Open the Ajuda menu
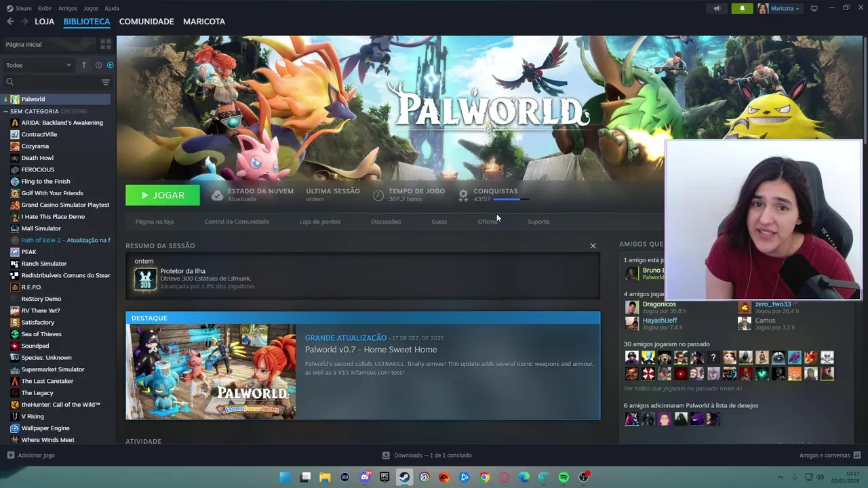Viewport: 868px width, 488px height. pos(112,8)
